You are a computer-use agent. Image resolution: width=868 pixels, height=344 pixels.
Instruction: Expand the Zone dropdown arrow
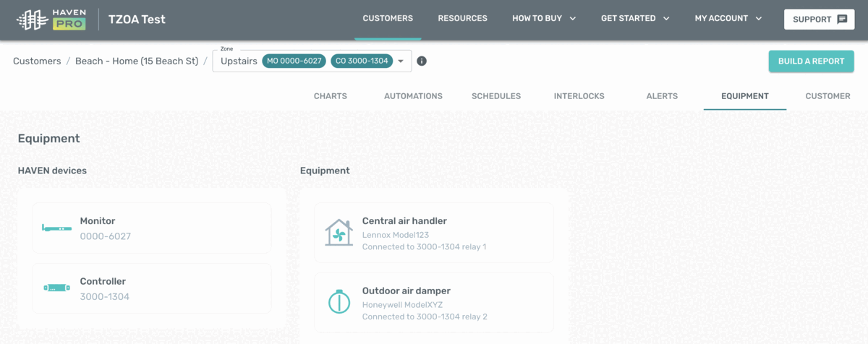click(401, 61)
